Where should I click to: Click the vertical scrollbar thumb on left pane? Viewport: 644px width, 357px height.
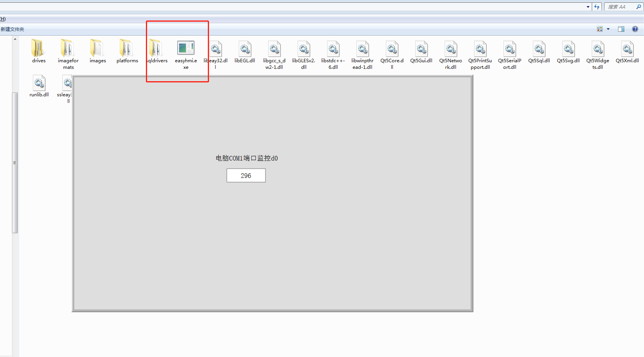pyautogui.click(x=15, y=162)
